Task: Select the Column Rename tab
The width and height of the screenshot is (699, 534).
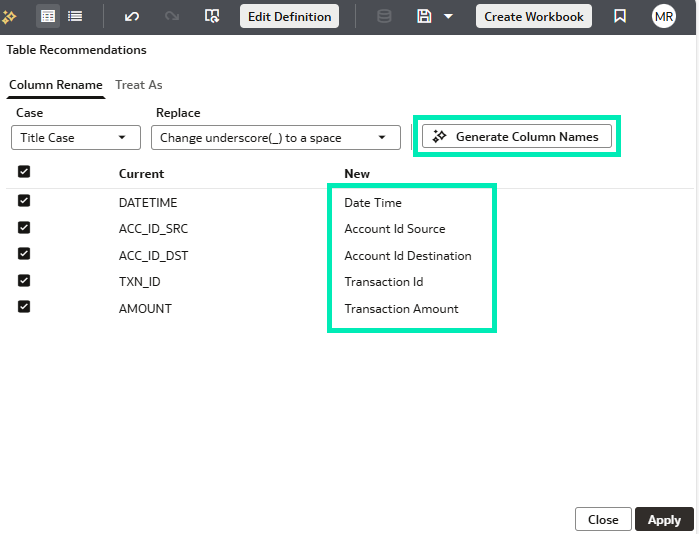Action: click(55, 85)
